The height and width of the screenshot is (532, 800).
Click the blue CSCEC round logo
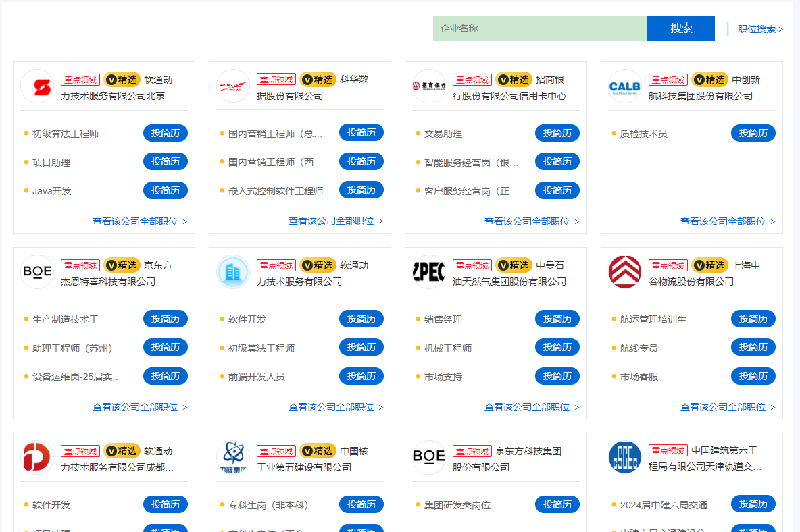[624, 458]
